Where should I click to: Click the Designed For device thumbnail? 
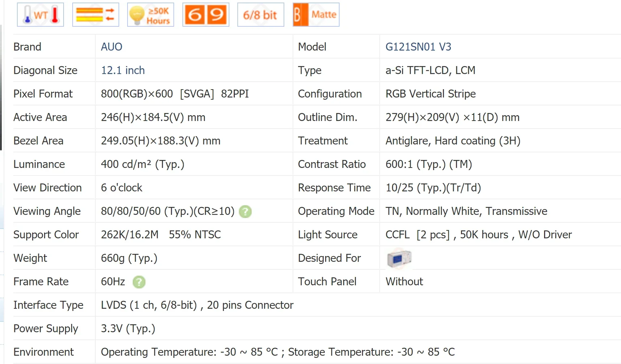point(399,259)
